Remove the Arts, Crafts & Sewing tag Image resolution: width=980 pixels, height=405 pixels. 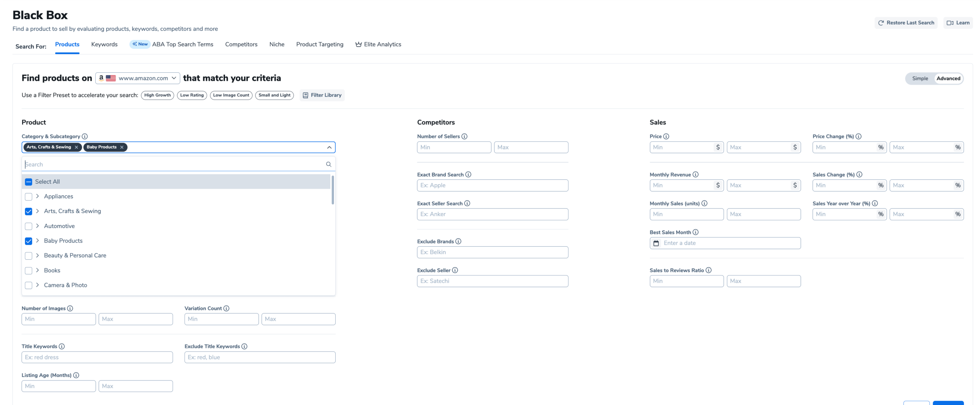point(77,147)
